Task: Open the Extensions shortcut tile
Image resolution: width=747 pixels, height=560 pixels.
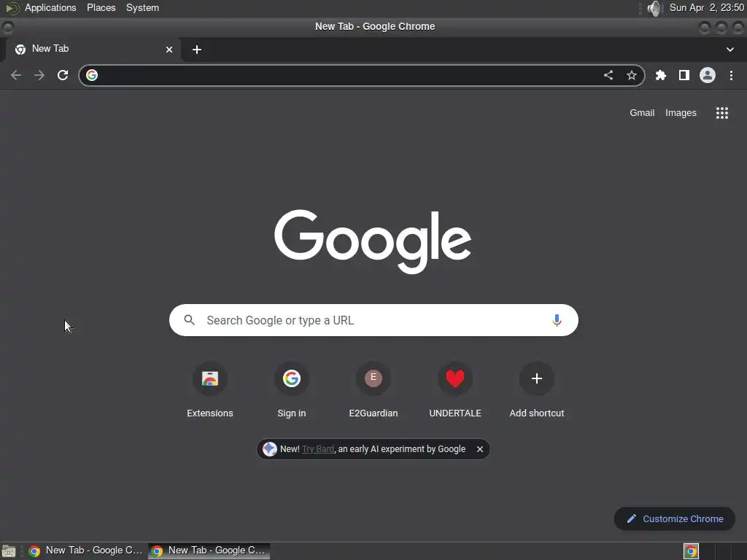Action: pyautogui.click(x=210, y=391)
